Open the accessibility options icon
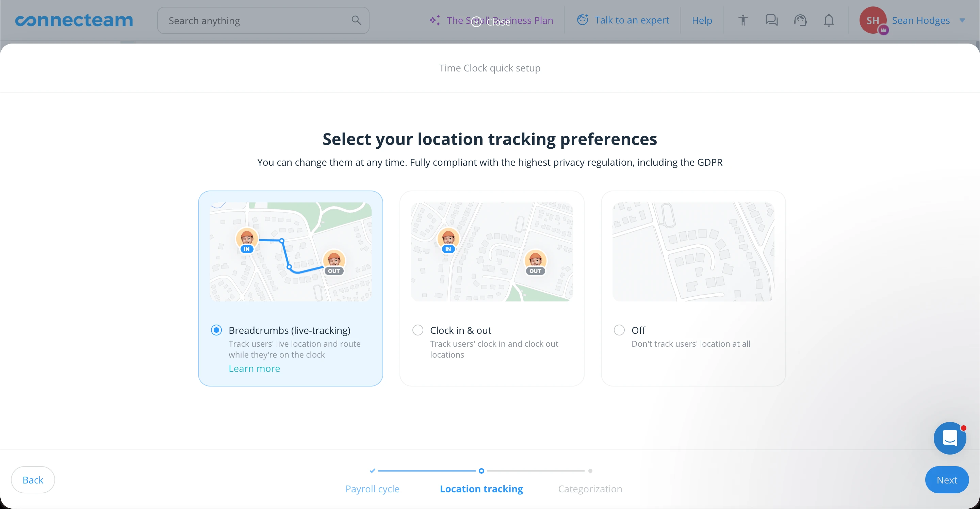The width and height of the screenshot is (980, 509). pyautogui.click(x=742, y=20)
